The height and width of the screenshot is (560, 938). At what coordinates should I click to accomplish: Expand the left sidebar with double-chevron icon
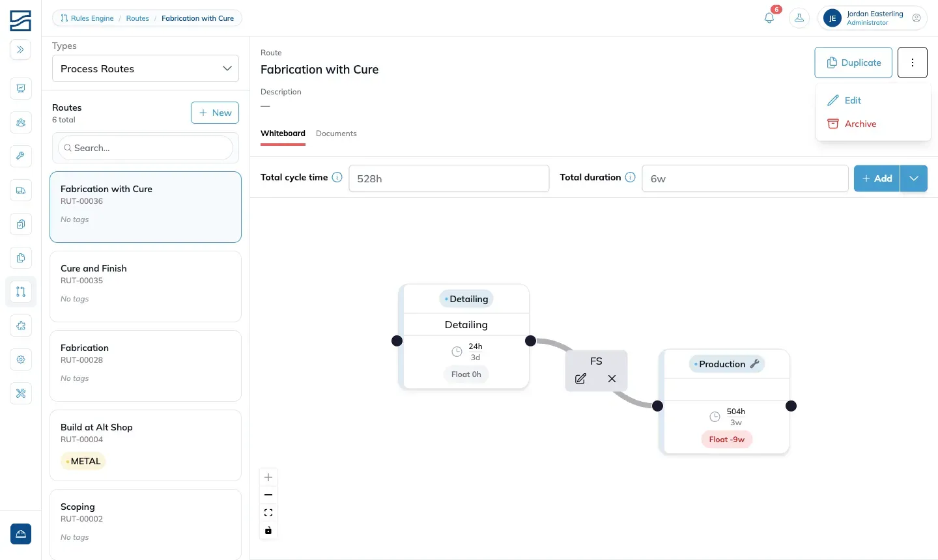(x=21, y=49)
